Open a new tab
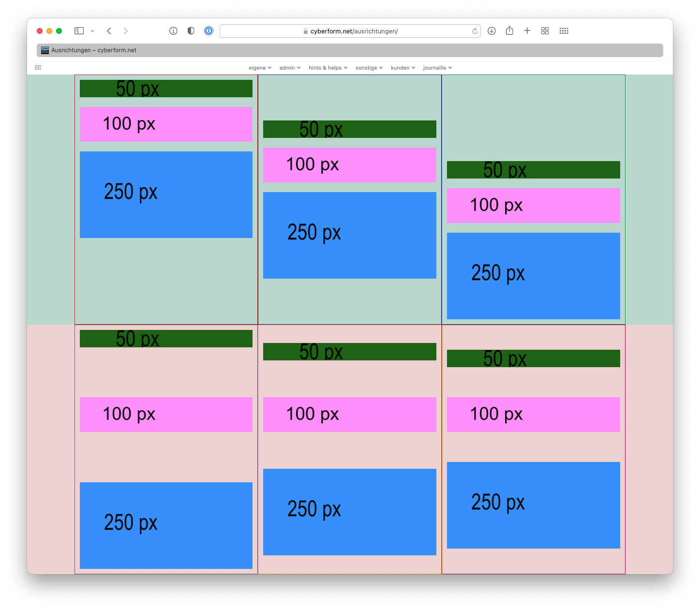 tap(527, 31)
